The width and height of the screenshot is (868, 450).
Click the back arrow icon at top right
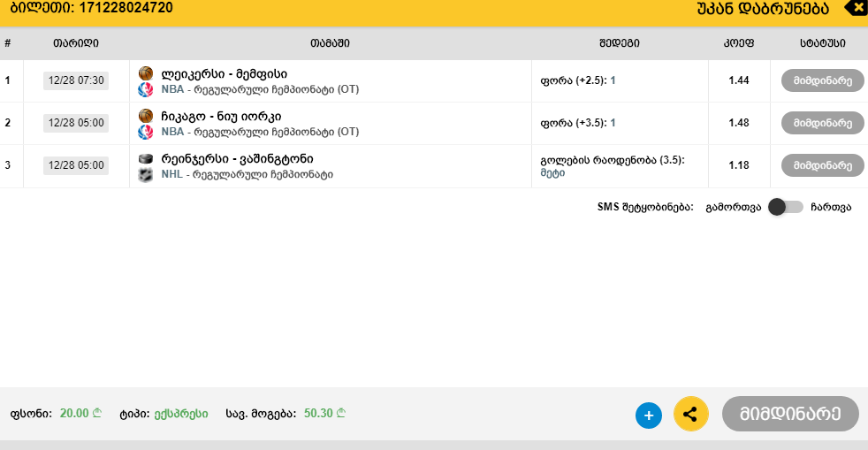click(x=856, y=8)
